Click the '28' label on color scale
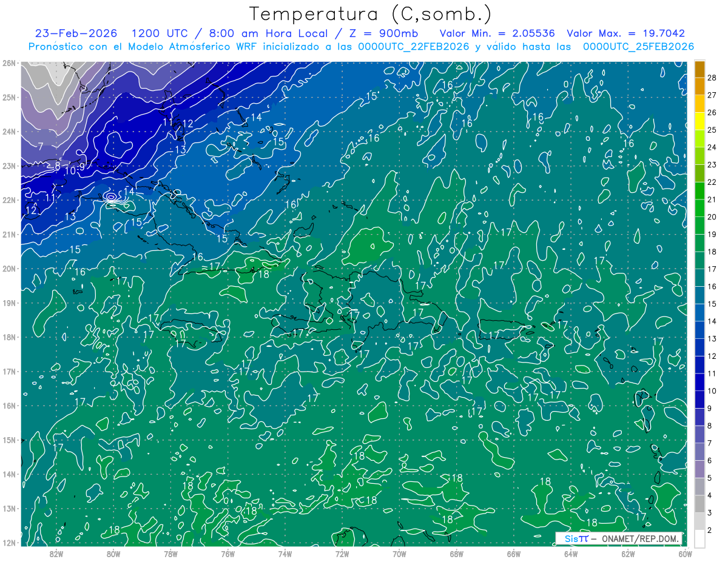The height and width of the screenshot is (562, 728). pyautogui.click(x=712, y=78)
